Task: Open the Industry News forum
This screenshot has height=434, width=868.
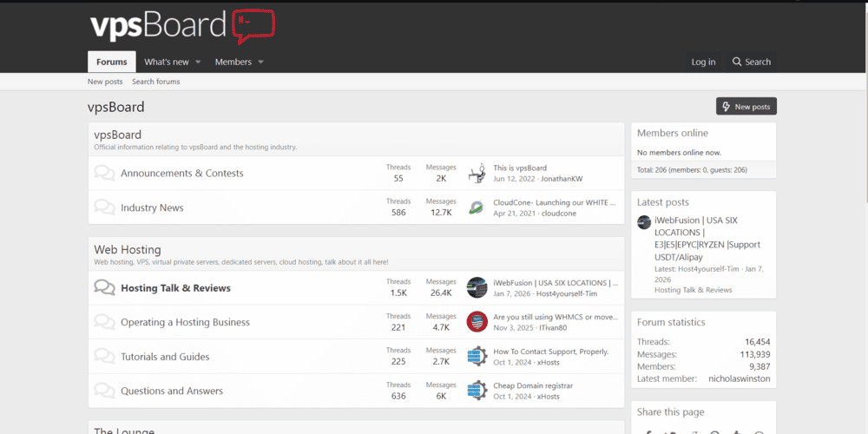Action: click(x=152, y=207)
